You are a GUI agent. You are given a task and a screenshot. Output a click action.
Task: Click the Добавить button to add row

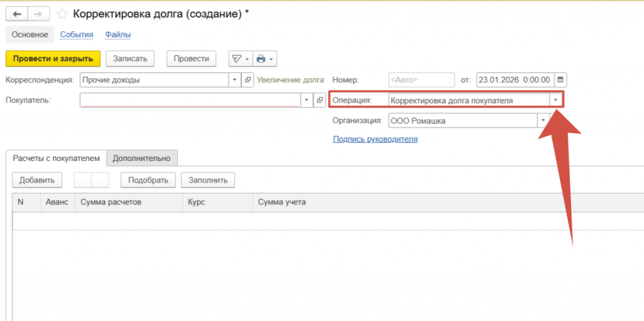[37, 180]
